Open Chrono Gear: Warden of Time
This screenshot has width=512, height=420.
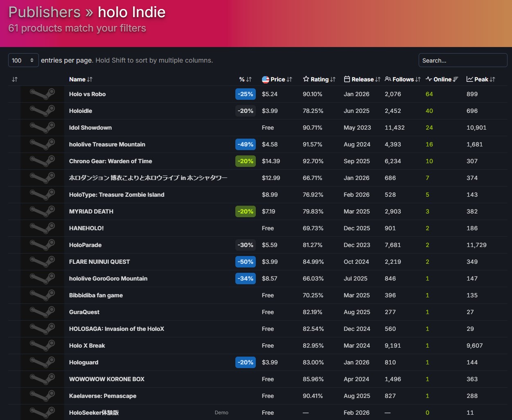pyautogui.click(x=111, y=161)
